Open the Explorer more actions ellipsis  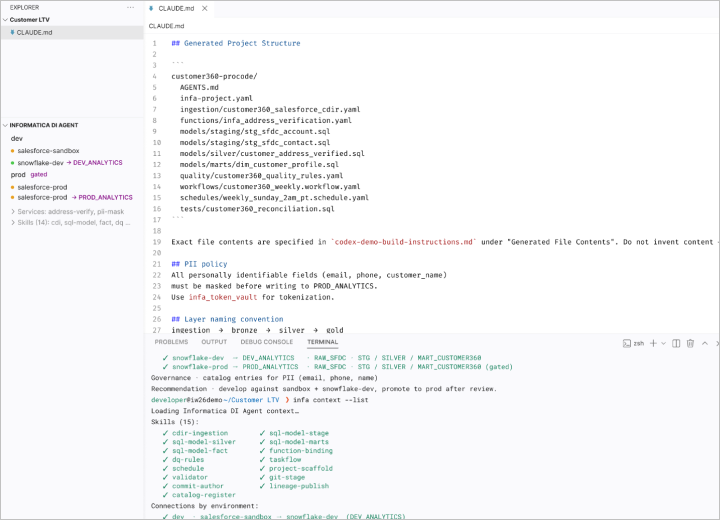130,7
